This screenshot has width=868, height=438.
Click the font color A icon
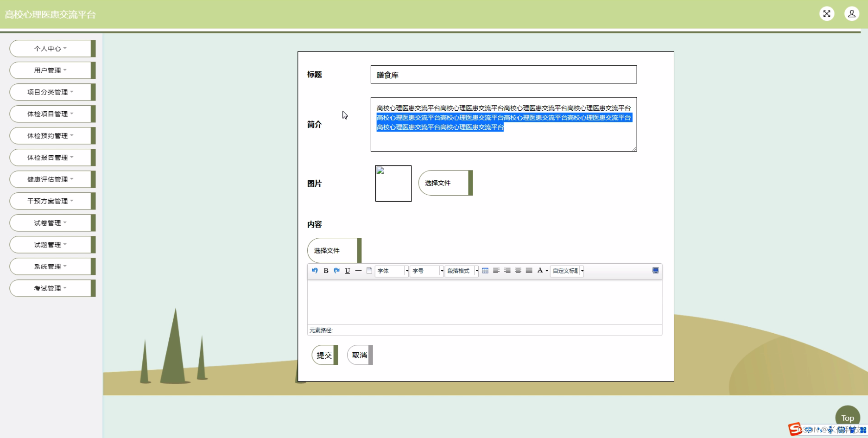[540, 271]
